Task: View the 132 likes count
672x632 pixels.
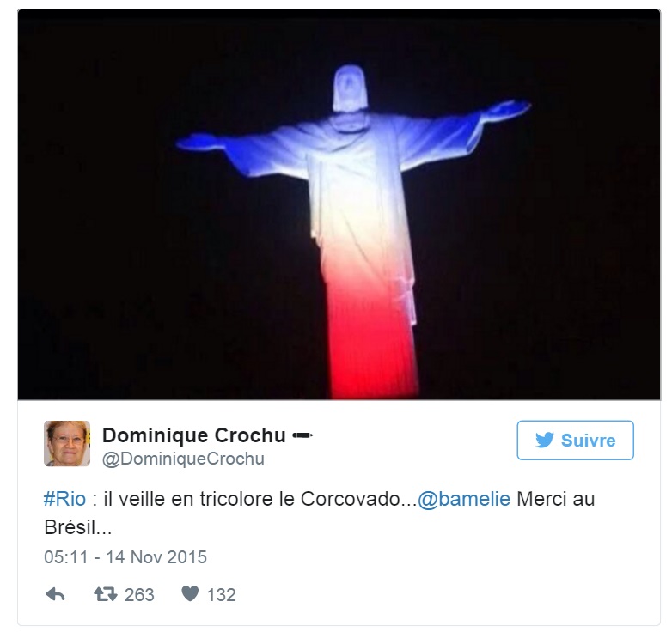Action: click(x=222, y=595)
